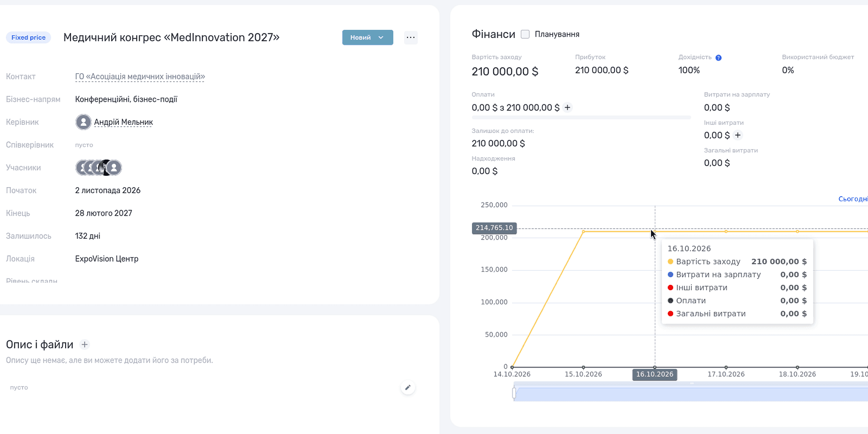Set empty Співкерівник field
868x434 pixels.
[84, 145]
